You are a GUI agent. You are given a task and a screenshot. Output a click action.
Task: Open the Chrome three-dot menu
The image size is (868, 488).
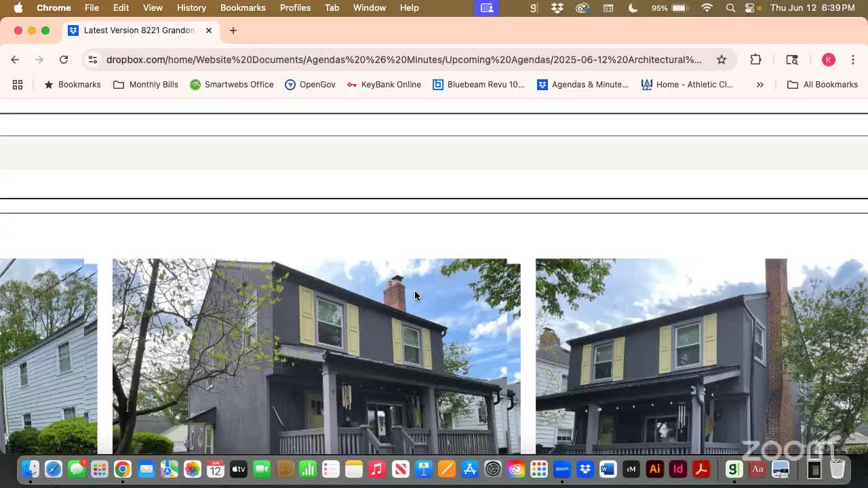(x=852, y=60)
